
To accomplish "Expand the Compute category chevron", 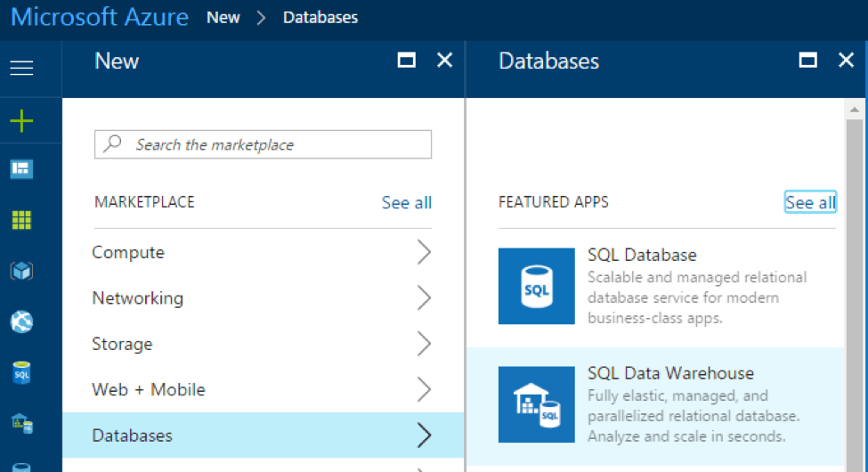I will pyautogui.click(x=424, y=252).
